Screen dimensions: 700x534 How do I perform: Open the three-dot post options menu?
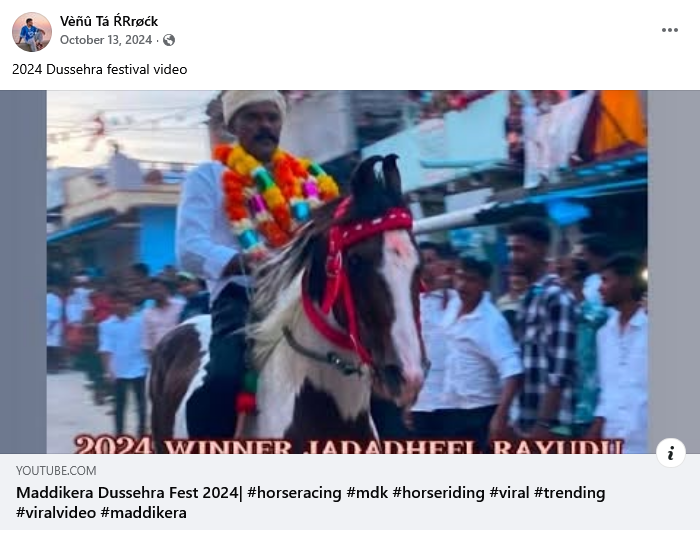[670, 30]
